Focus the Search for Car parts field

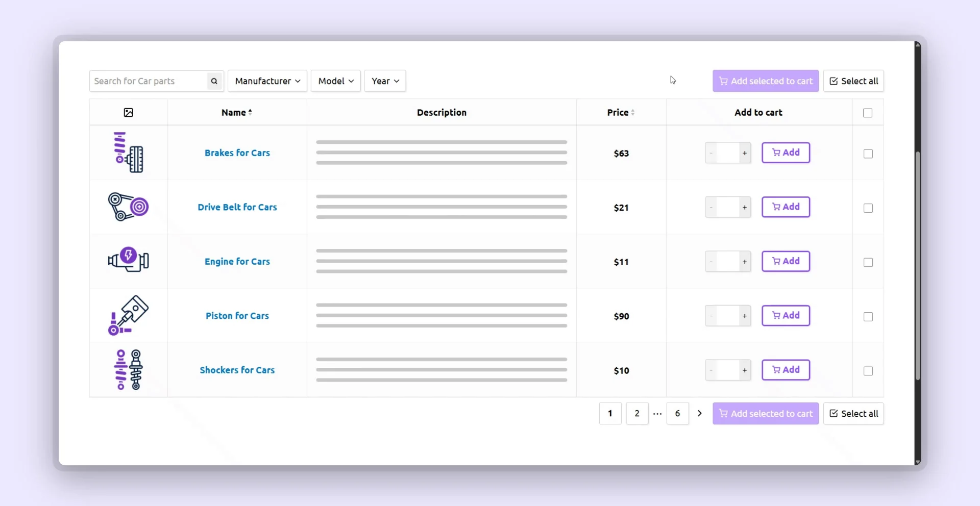(148, 81)
